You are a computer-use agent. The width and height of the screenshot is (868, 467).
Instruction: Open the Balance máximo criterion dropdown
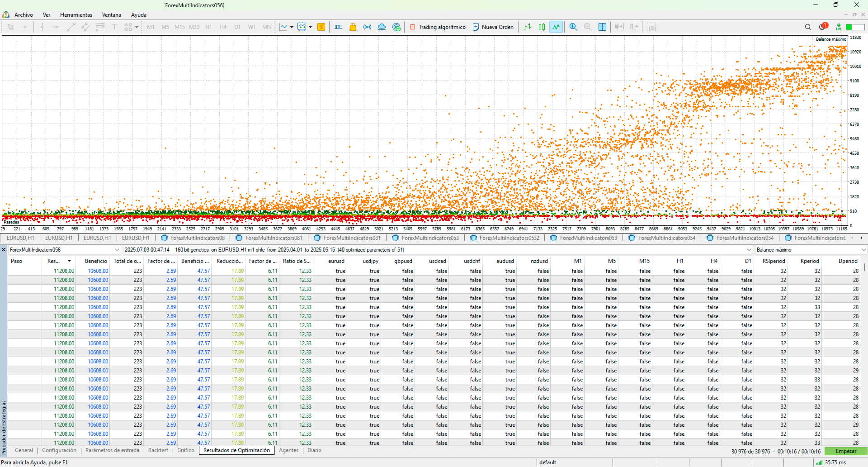pos(863,250)
